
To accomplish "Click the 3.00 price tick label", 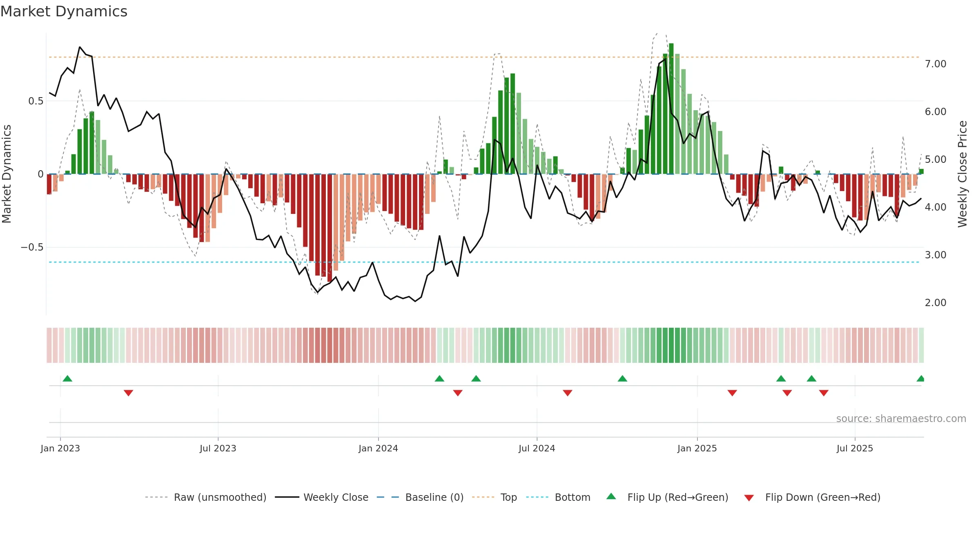I will click(935, 255).
